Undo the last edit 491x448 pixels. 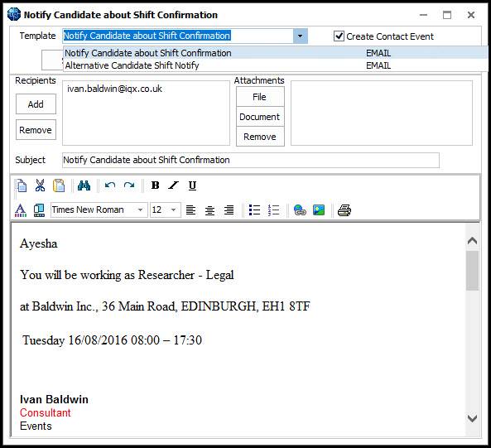pyautogui.click(x=110, y=185)
